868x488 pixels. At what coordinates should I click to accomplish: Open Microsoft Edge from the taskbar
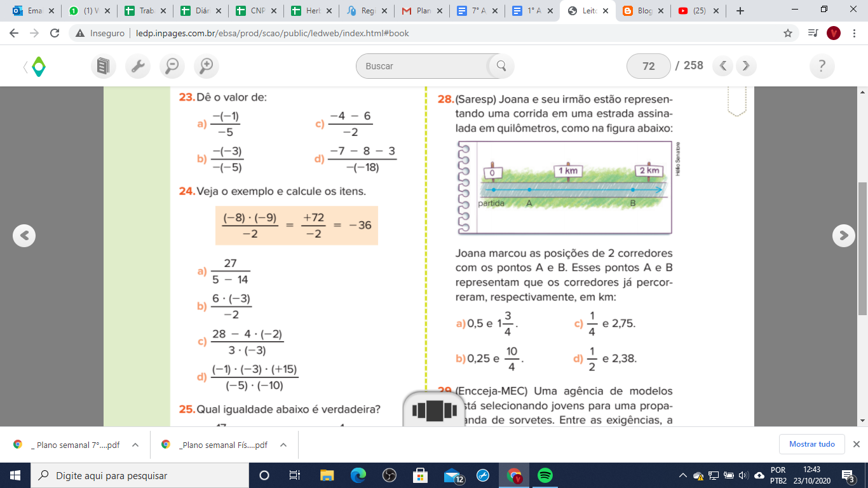click(358, 475)
